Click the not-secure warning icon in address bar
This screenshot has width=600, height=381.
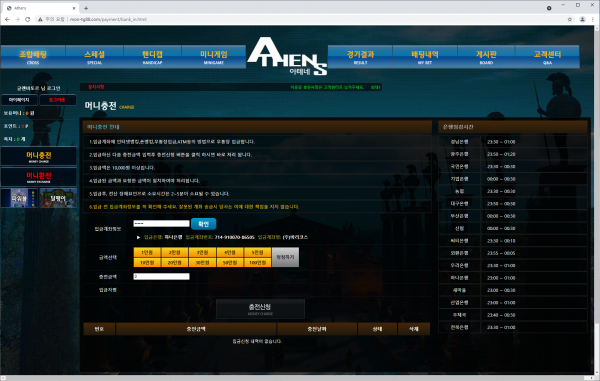(x=40, y=19)
